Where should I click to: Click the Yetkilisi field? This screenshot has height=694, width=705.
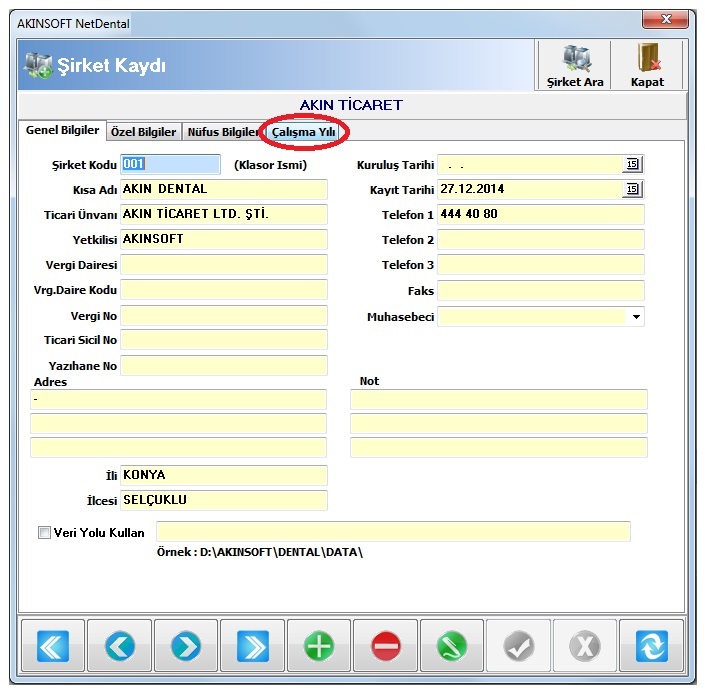[x=223, y=239]
